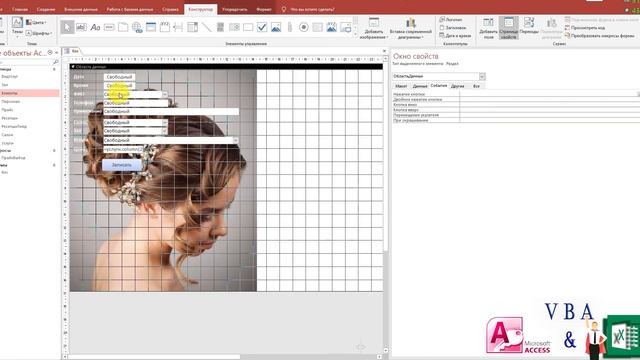The image size is (640, 360).
Task: Pick the Option Button control tool
Action: point(303,27)
